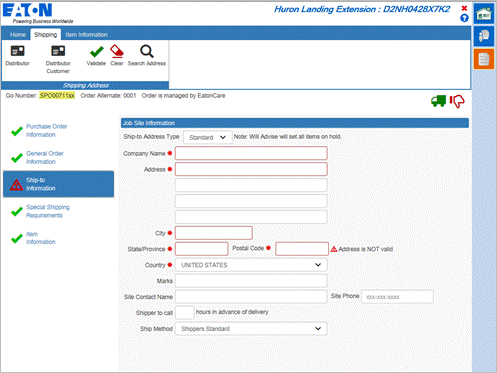
Task: Click the 'Address is NOT valid' message
Action: [x=366, y=249]
